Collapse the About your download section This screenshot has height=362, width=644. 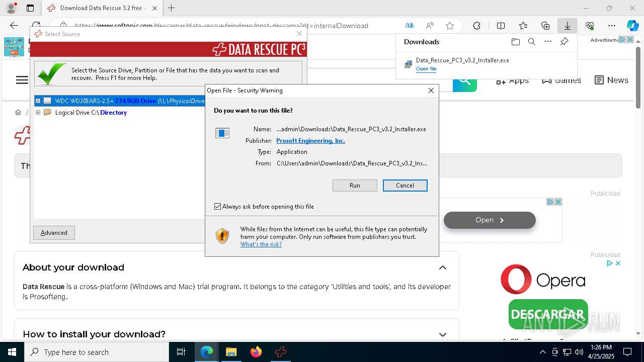pos(443,267)
